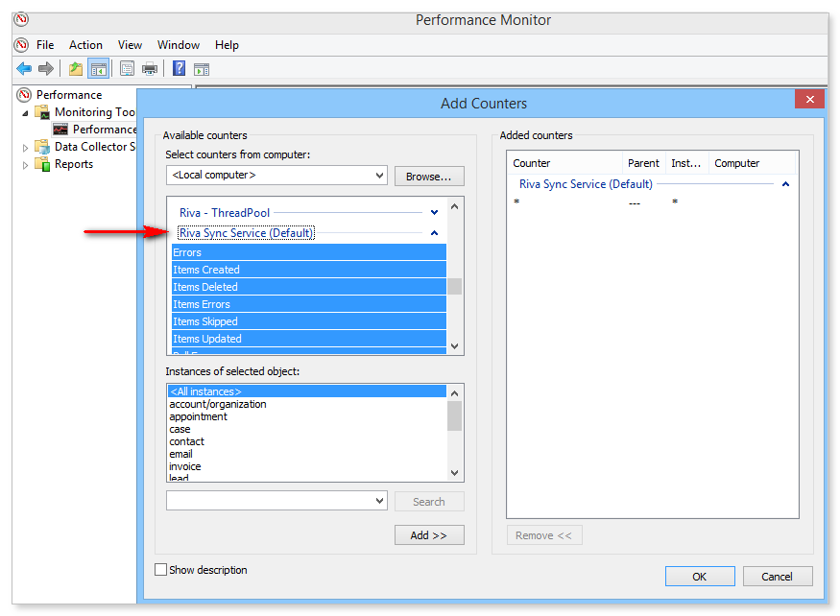The width and height of the screenshot is (840, 616).
Task: Select the Items Skipped counter
Action: pyautogui.click(x=308, y=320)
